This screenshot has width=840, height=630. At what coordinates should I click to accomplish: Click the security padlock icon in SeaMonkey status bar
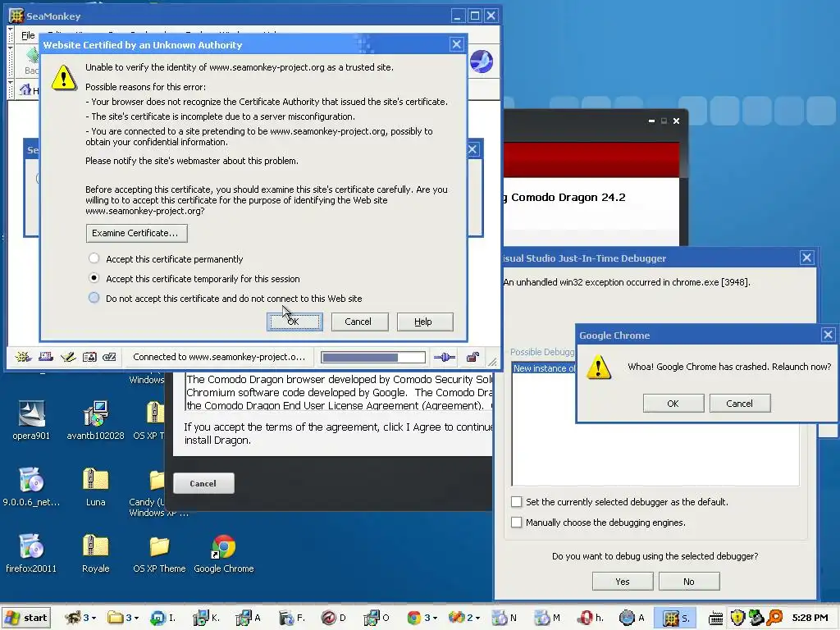click(x=472, y=358)
